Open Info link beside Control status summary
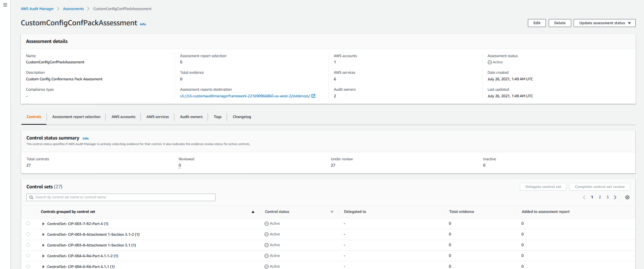Screen dimensions: 644x269 pyautogui.click(x=86, y=138)
